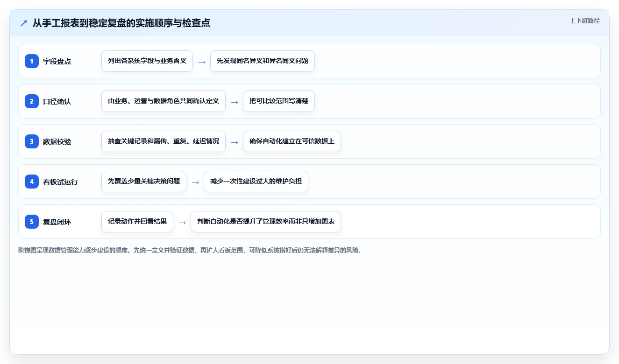Image resolution: width=619 pixels, height=364 pixels.
Task: Click the 抽查关键记录和漏传、重复、延迟情况 box
Action: pyautogui.click(x=164, y=141)
